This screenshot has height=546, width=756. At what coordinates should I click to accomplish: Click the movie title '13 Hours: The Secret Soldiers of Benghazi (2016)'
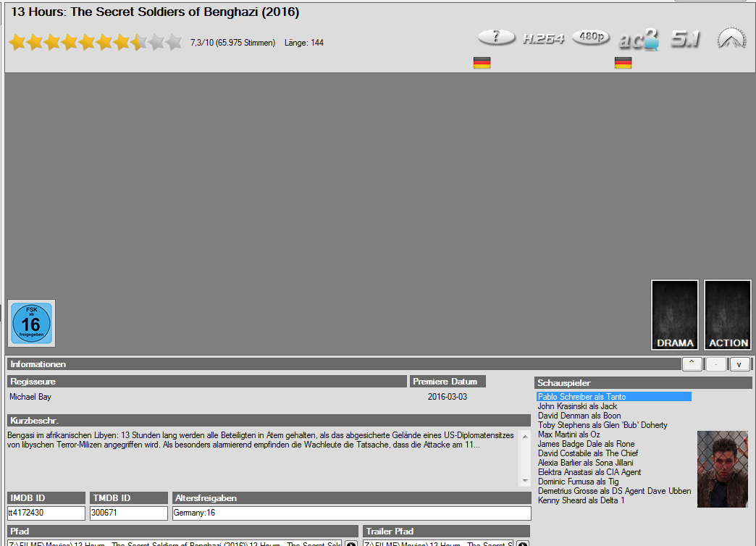click(155, 12)
